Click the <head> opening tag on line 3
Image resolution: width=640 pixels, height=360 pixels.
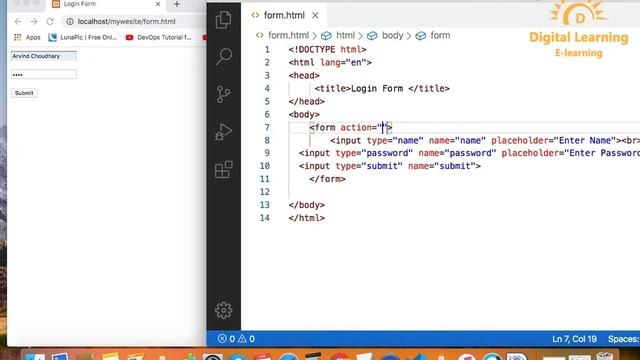(304, 76)
